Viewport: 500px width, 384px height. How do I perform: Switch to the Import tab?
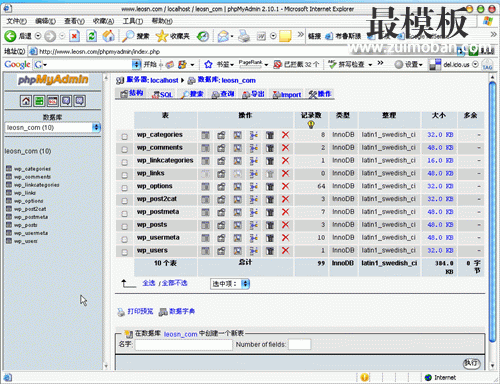point(287,95)
